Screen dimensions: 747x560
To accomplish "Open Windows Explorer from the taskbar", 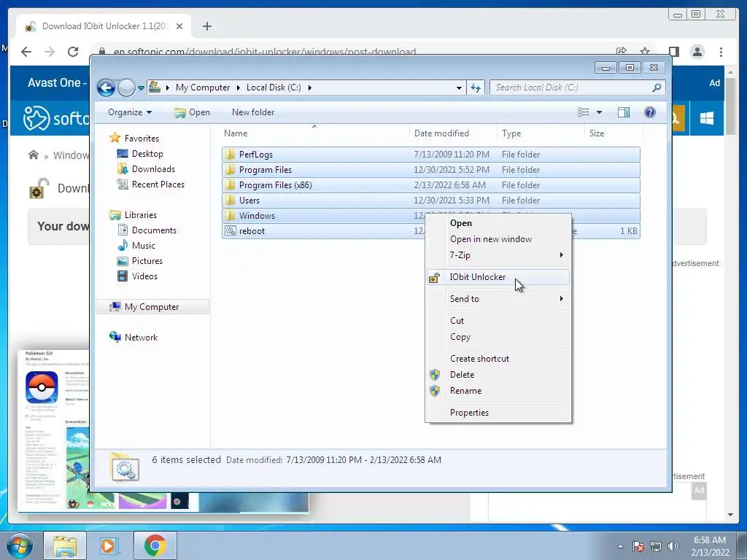I will (x=65, y=545).
